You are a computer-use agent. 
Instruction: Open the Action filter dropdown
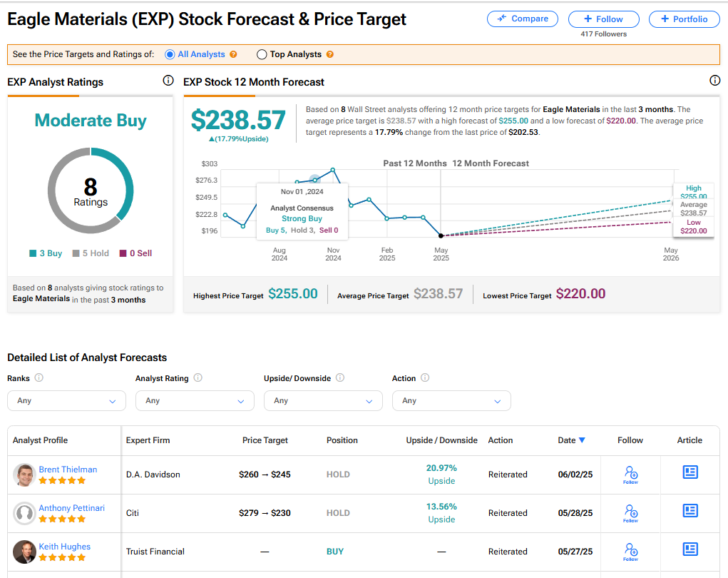451,400
